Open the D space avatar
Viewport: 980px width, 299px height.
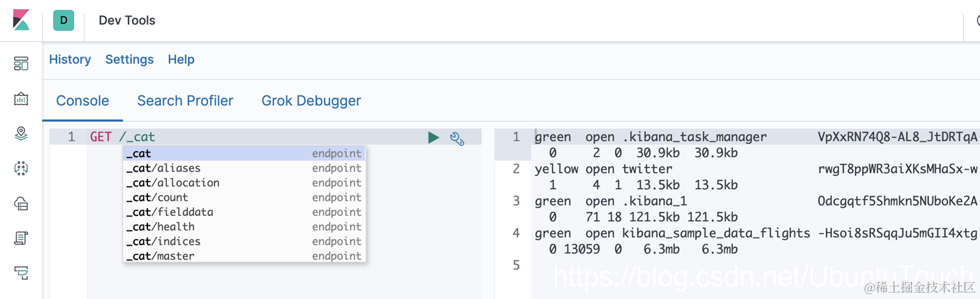(x=64, y=20)
